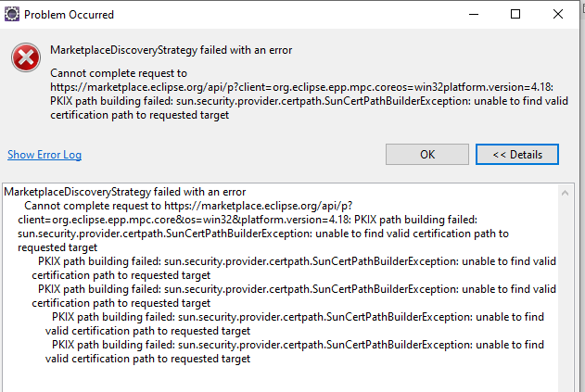
Task: Click first line of the details text box
Action: [125, 192]
